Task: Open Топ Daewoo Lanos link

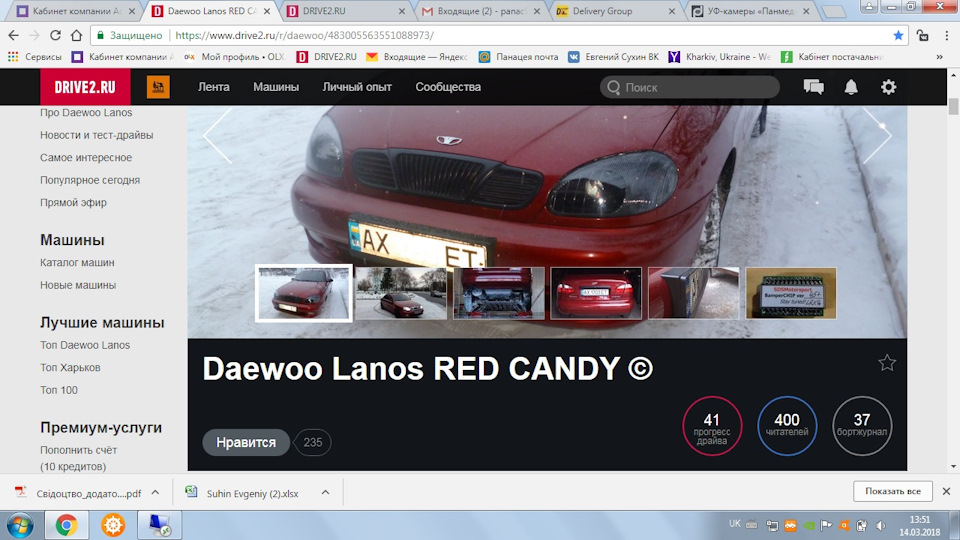Action: click(x=85, y=345)
